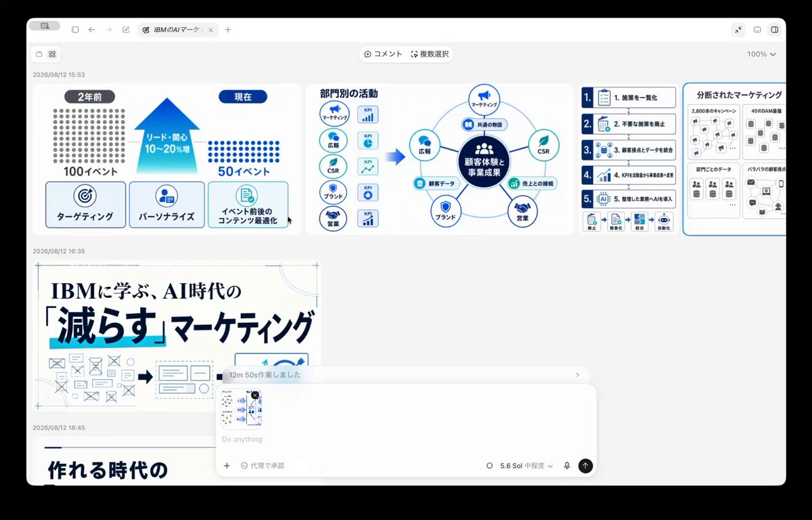Image resolution: width=812 pixels, height=520 pixels.
Task: Click the new chat compose pencil icon
Action: click(x=126, y=30)
